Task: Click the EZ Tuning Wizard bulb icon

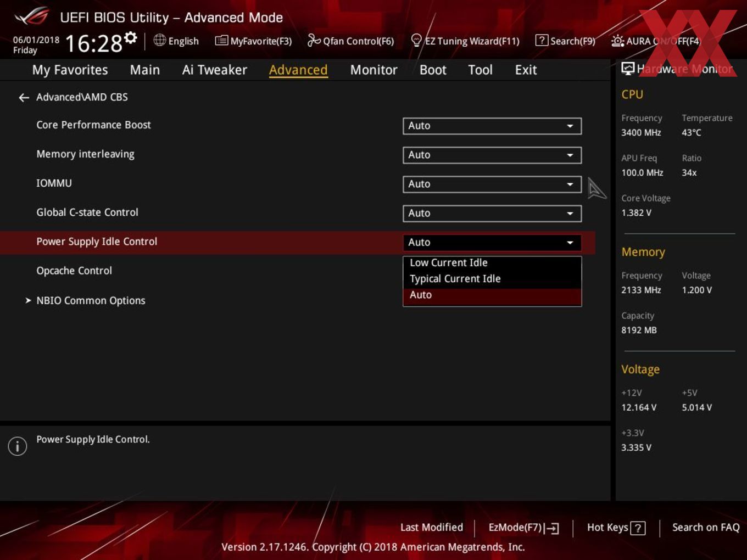Action: pos(416,40)
